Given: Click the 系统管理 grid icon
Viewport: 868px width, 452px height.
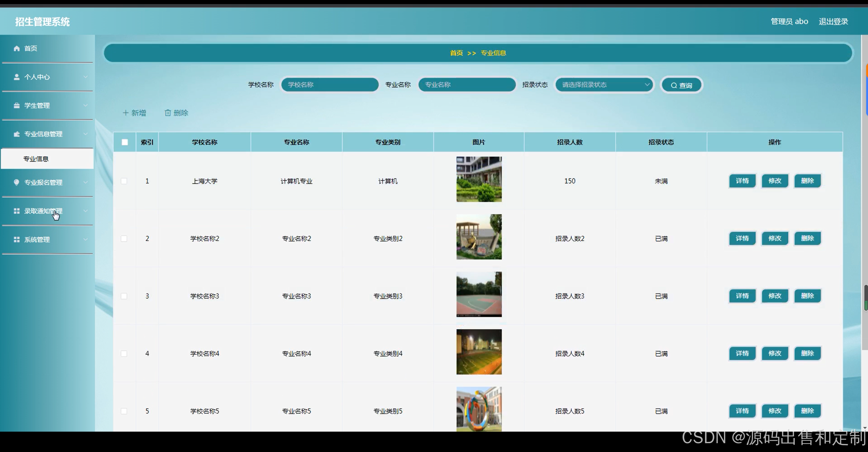Looking at the screenshot, I should point(17,240).
